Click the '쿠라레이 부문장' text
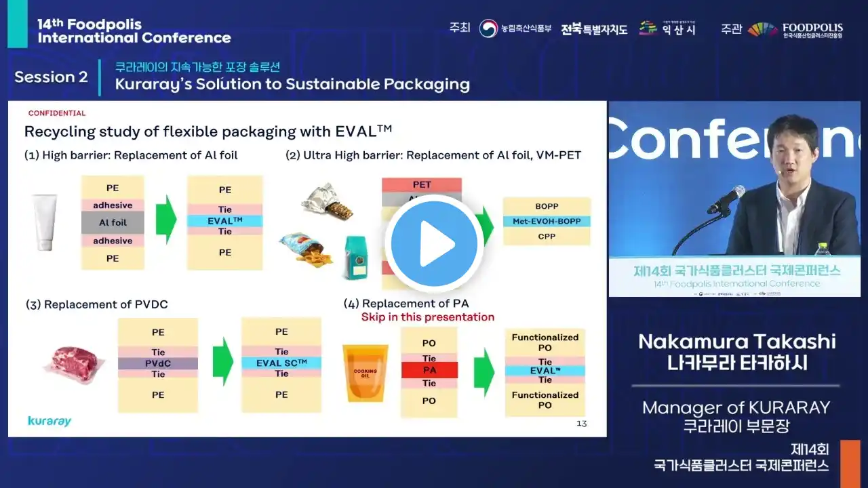This screenshot has width=868, height=488. click(x=736, y=426)
